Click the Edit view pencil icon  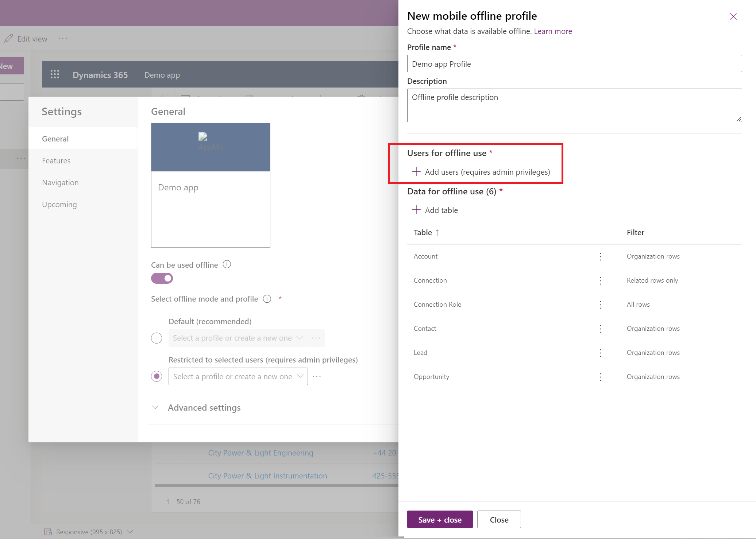[x=9, y=38]
